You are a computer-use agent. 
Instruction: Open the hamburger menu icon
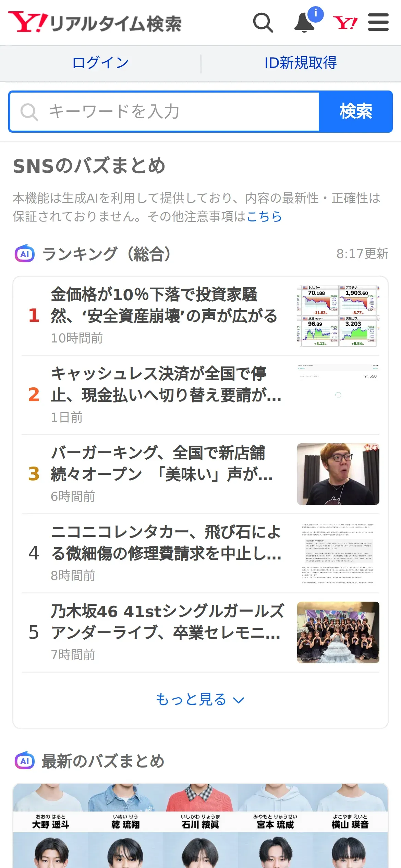click(378, 22)
